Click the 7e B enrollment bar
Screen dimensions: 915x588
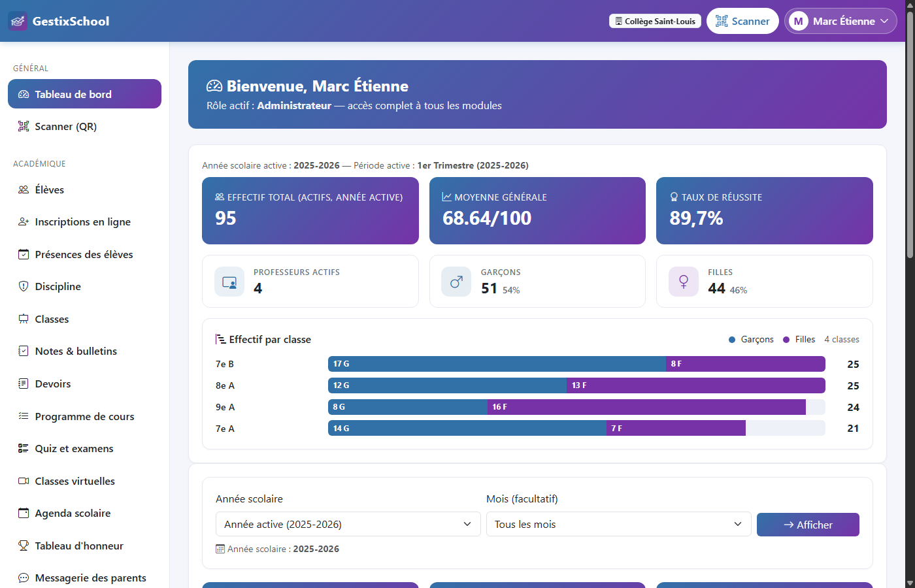point(576,364)
